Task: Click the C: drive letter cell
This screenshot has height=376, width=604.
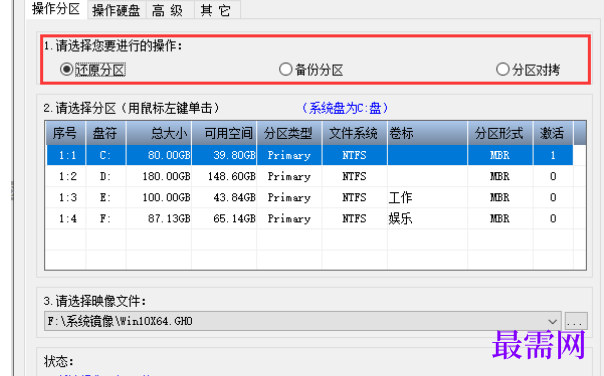Action: (x=106, y=155)
